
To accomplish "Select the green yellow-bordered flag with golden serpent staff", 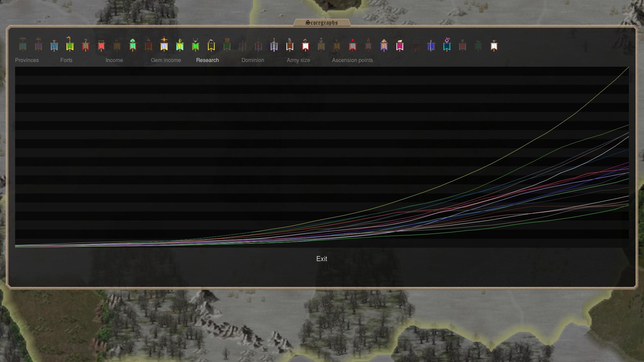I will pyautogui.click(x=70, y=44).
